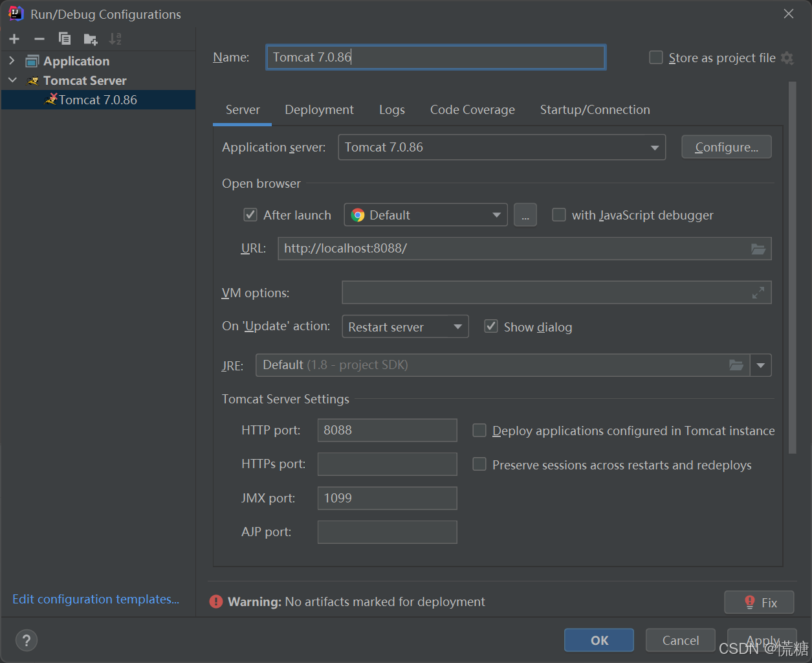Uncheck After launch option
The height and width of the screenshot is (663, 812).
250,214
